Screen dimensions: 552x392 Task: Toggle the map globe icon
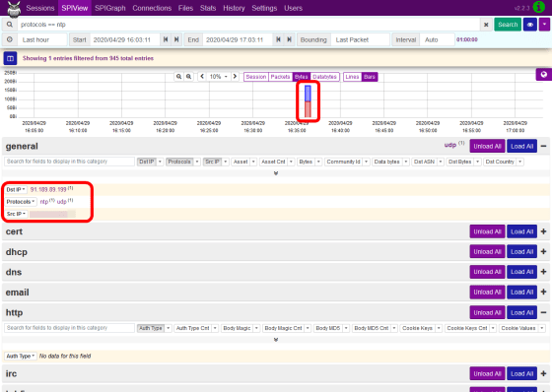[544, 74]
